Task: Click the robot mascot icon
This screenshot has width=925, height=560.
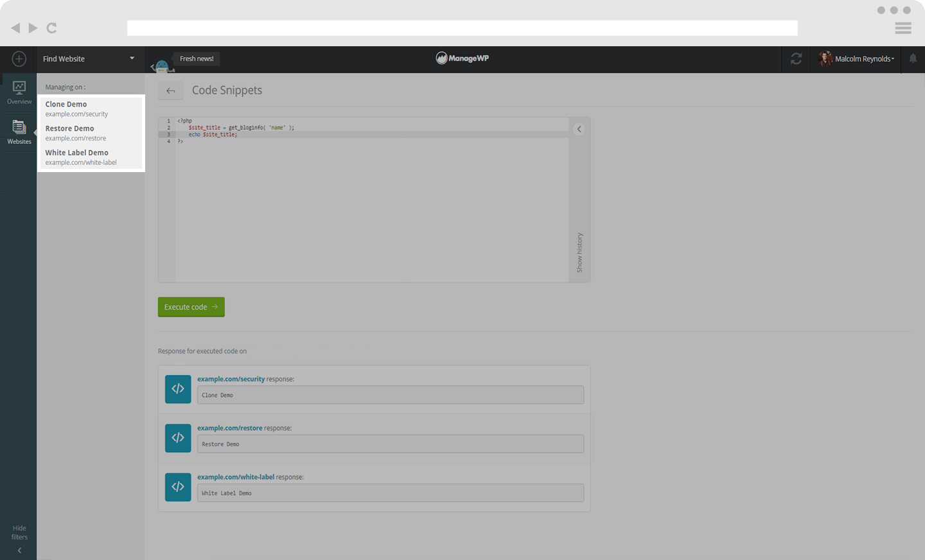Action: tap(162, 66)
